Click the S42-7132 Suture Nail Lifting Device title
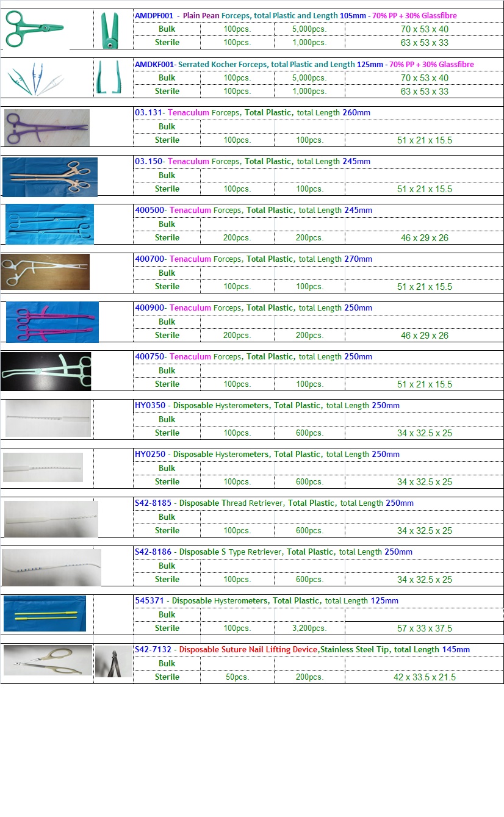Screen dimensions: 504x817 tap(302, 650)
